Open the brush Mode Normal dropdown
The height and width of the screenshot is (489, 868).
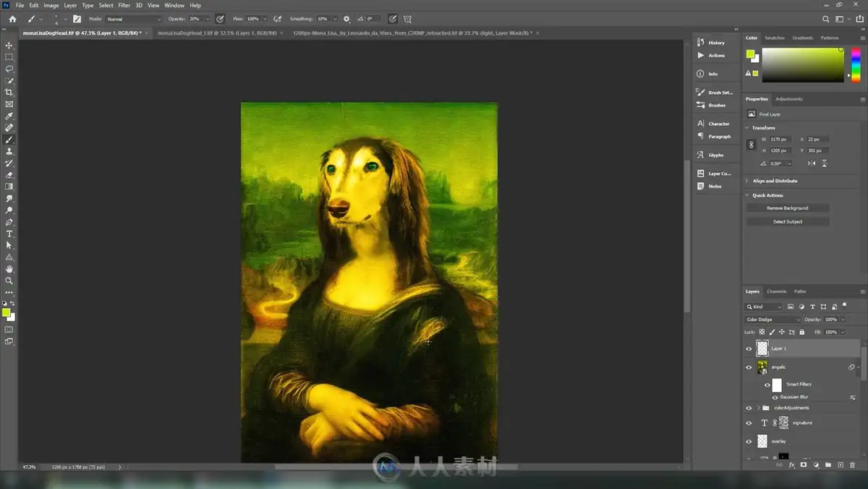coord(134,19)
